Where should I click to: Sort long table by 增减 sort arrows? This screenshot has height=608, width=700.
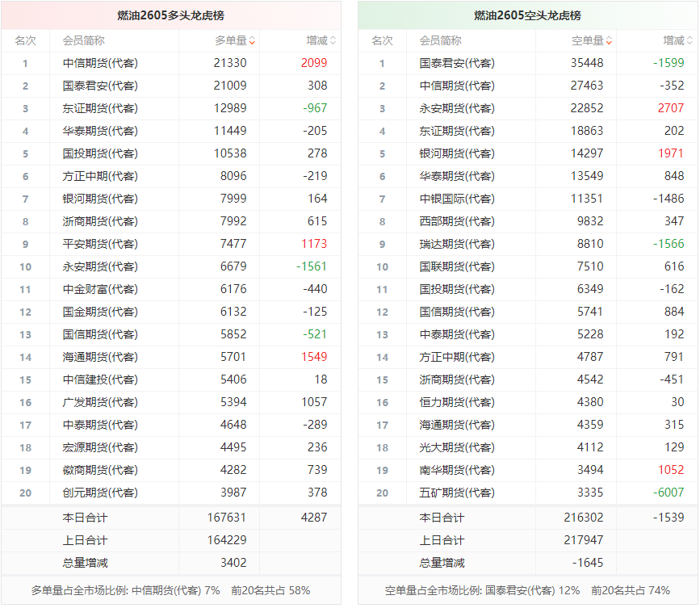(x=333, y=40)
